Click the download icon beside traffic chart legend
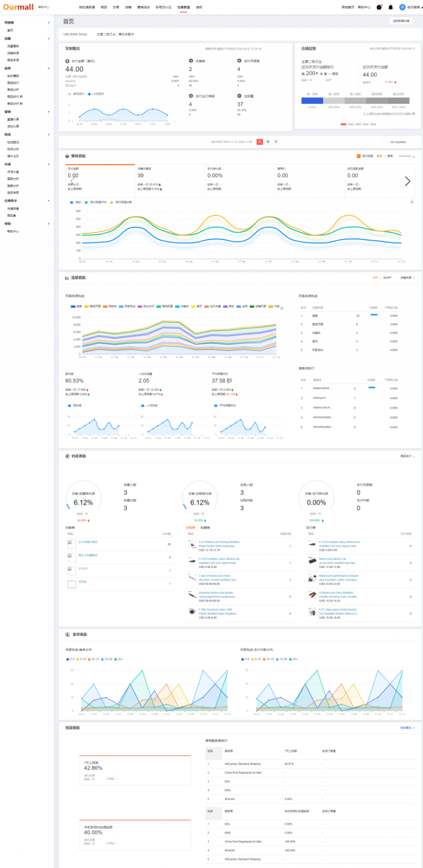This screenshot has height=868, width=423. click(282, 307)
